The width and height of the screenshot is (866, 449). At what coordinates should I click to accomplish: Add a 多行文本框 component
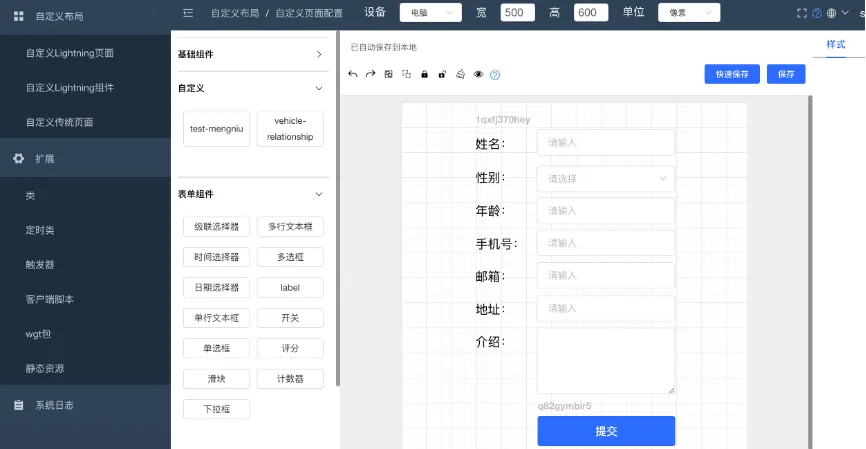point(290,226)
